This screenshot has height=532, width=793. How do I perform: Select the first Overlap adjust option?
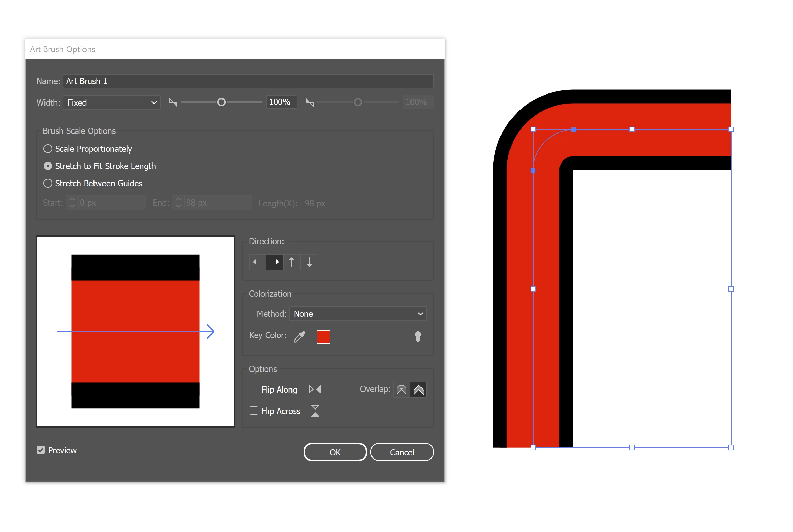pos(402,390)
